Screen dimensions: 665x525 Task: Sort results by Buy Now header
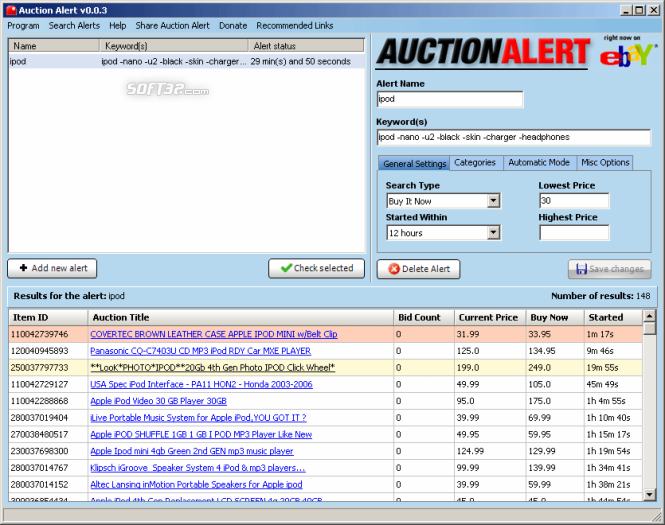[555, 317]
